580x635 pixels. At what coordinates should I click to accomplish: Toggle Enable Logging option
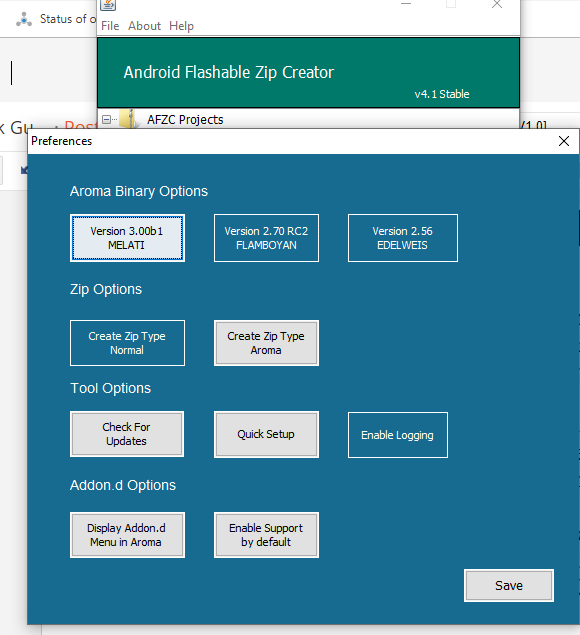point(398,435)
